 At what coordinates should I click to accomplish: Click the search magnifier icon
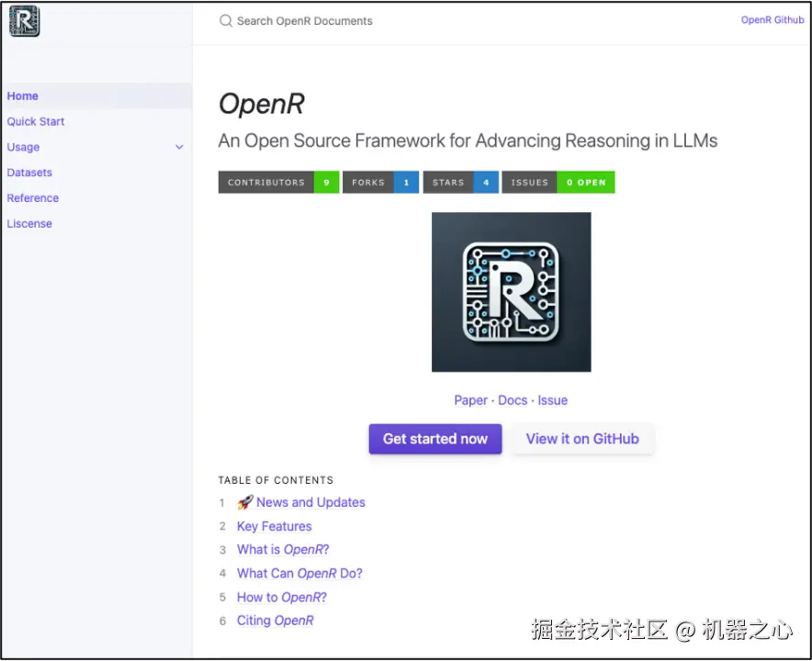tap(225, 21)
